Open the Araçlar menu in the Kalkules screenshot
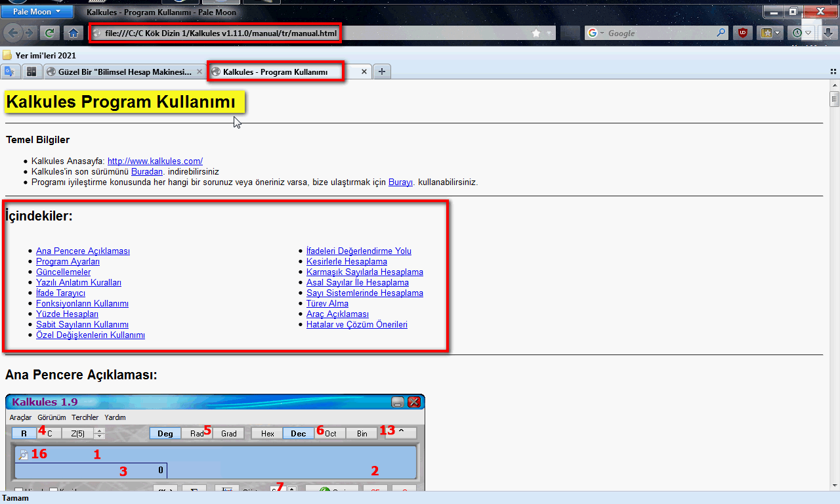 tap(20, 417)
